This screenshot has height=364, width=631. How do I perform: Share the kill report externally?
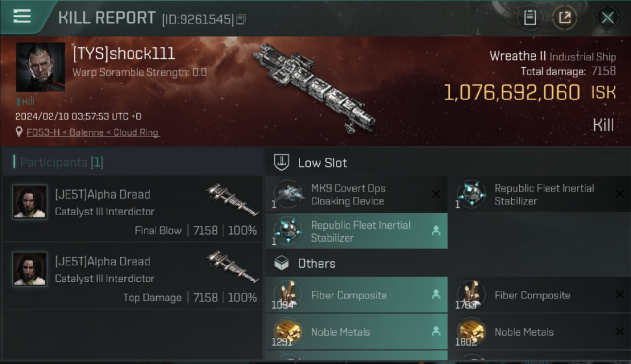[565, 18]
